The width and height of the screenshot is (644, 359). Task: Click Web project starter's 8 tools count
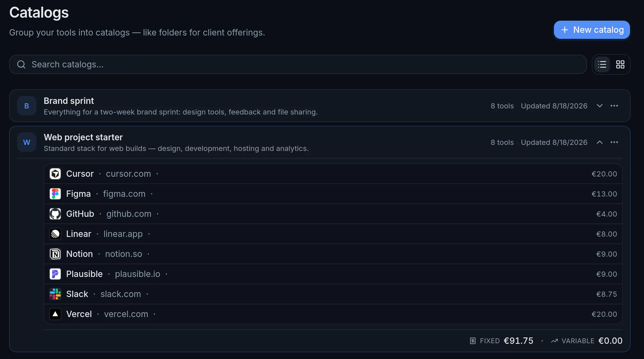click(502, 142)
